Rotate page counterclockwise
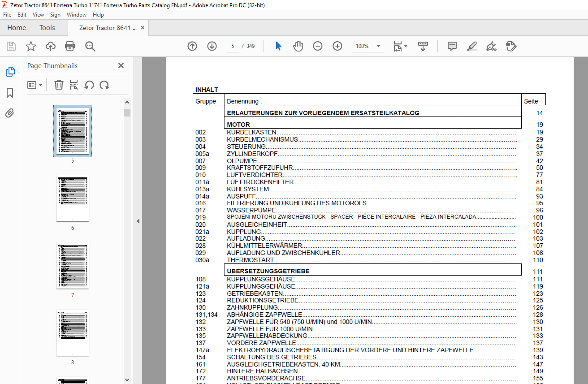The width and height of the screenshot is (588, 384). pyautogui.click(x=89, y=85)
